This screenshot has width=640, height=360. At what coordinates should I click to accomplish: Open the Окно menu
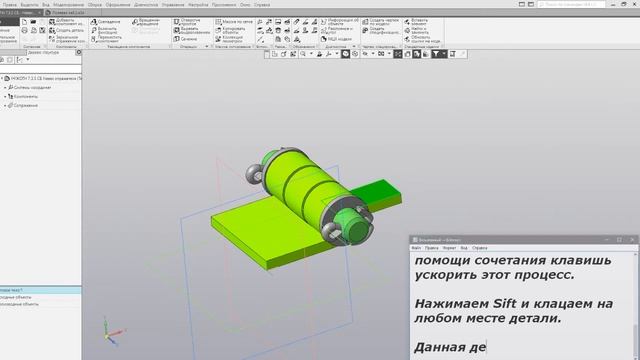(245, 5)
